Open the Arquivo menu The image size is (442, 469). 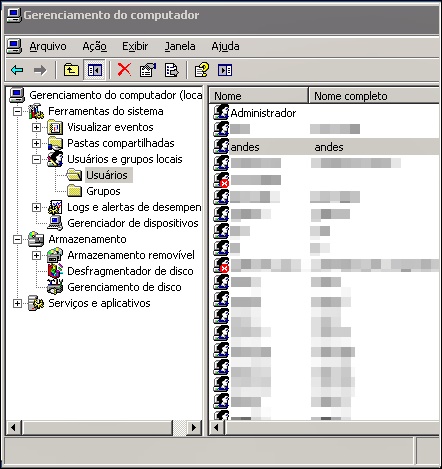tap(48, 46)
